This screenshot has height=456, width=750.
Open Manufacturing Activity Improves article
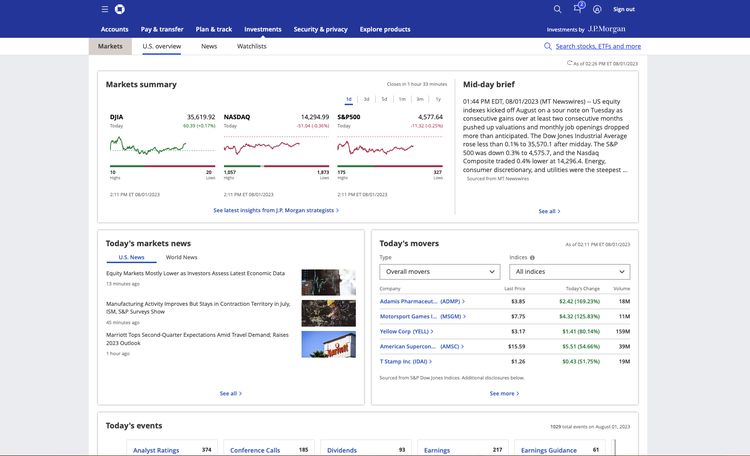tap(198, 308)
